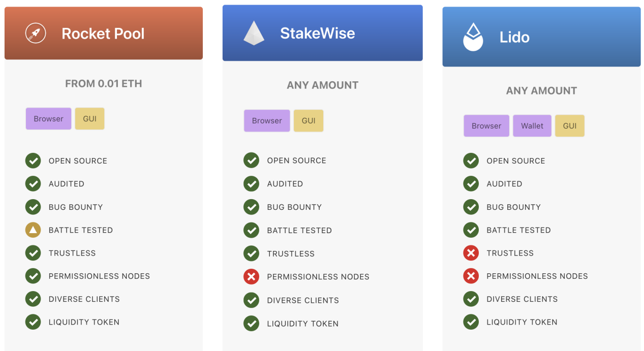Open the Lido card header
This screenshot has height=351, width=644.
click(x=541, y=37)
